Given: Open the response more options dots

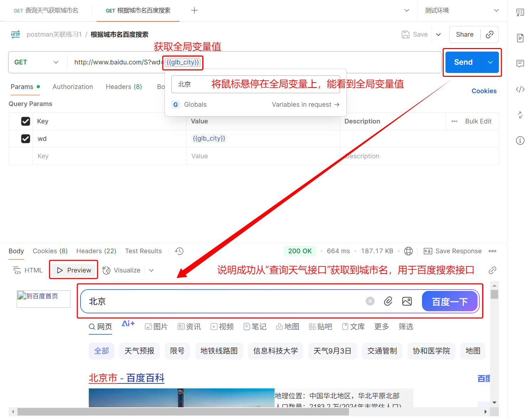Looking at the screenshot, I should (x=492, y=251).
